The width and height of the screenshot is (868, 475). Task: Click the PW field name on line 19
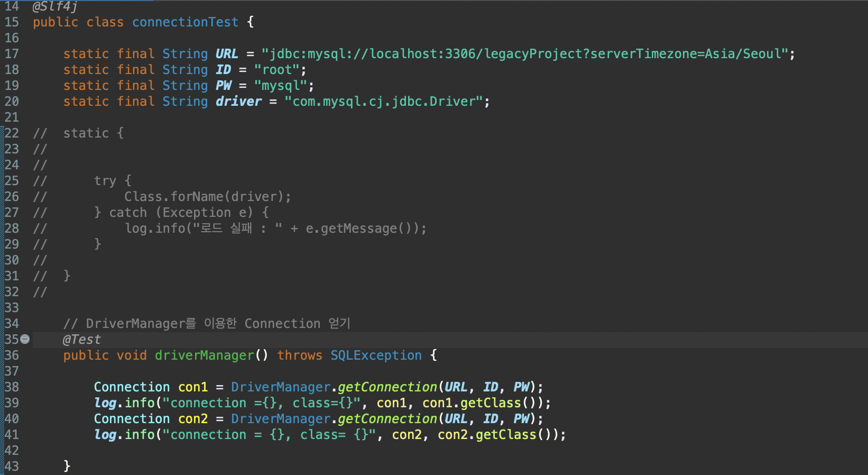[x=224, y=86]
